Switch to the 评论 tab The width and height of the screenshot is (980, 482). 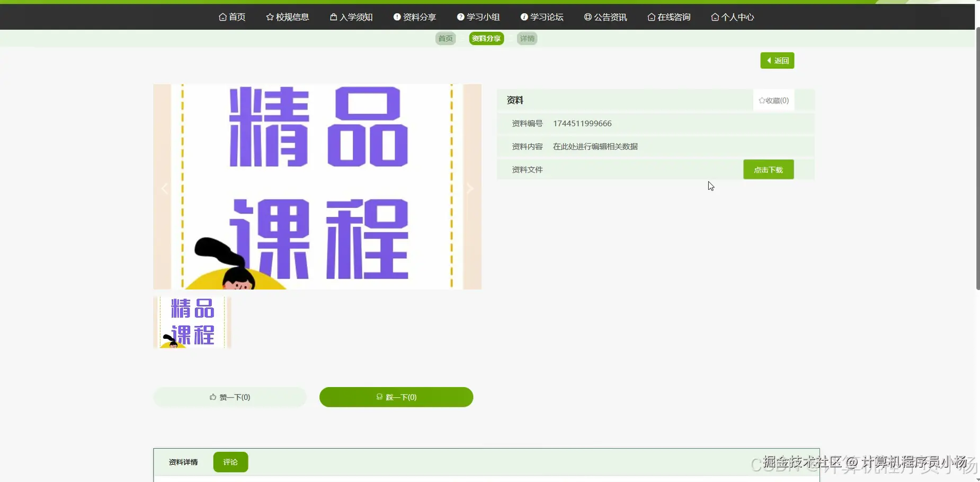click(x=230, y=461)
